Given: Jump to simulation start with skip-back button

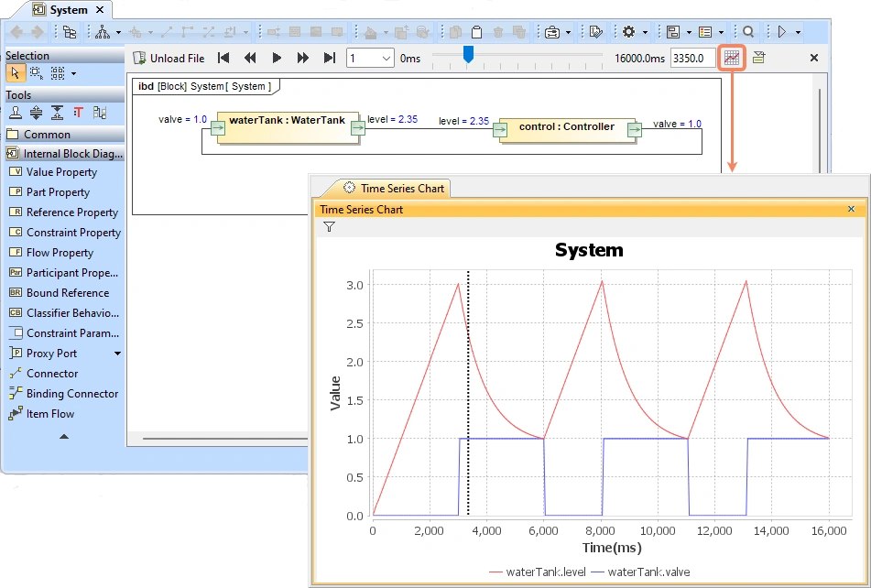Looking at the screenshot, I should 223,58.
